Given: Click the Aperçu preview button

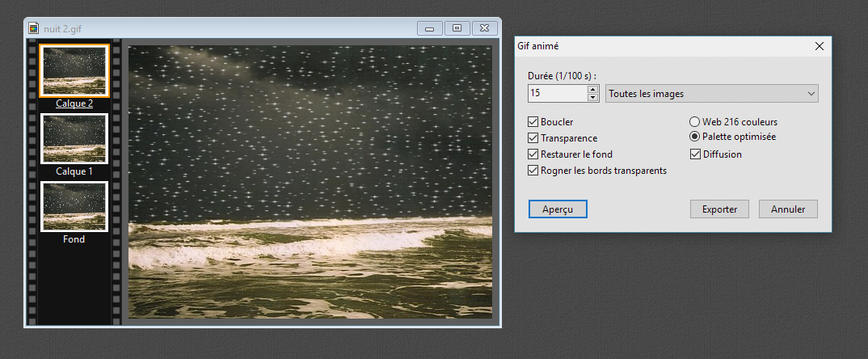Looking at the screenshot, I should (558, 209).
